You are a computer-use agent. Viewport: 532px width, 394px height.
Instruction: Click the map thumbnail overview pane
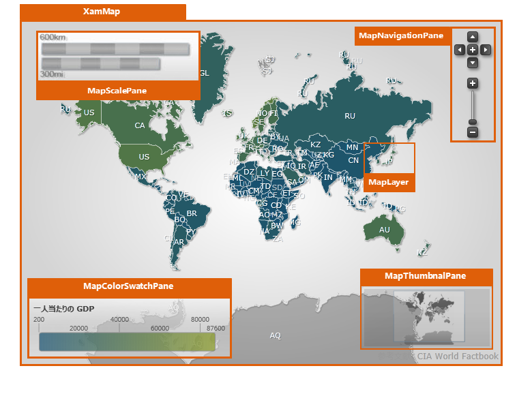coord(426,316)
